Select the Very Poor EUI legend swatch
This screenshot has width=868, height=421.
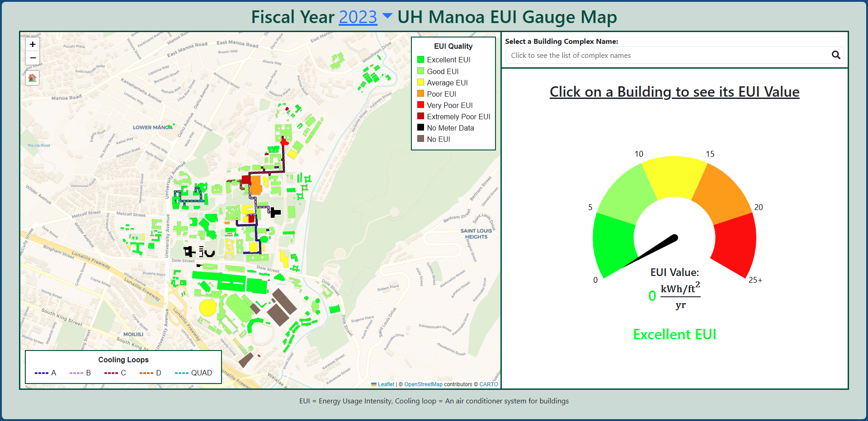420,105
